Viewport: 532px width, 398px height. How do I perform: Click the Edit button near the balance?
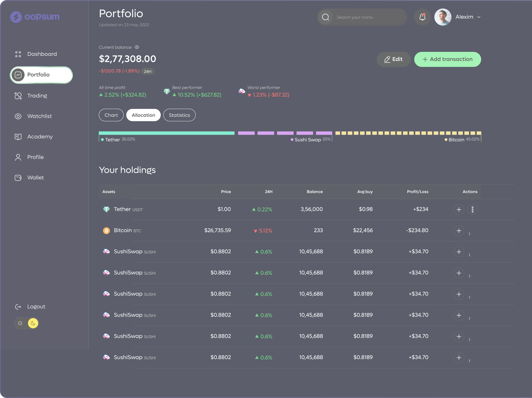click(x=393, y=59)
